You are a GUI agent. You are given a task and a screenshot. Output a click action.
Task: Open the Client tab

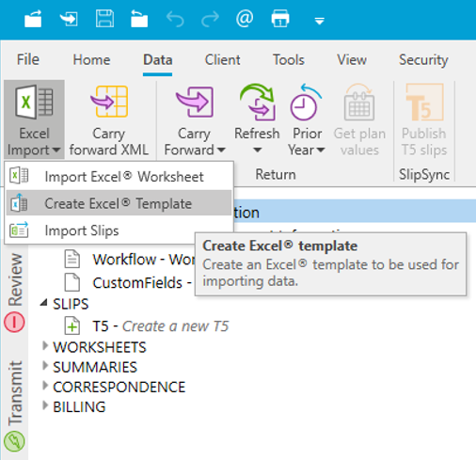(223, 59)
